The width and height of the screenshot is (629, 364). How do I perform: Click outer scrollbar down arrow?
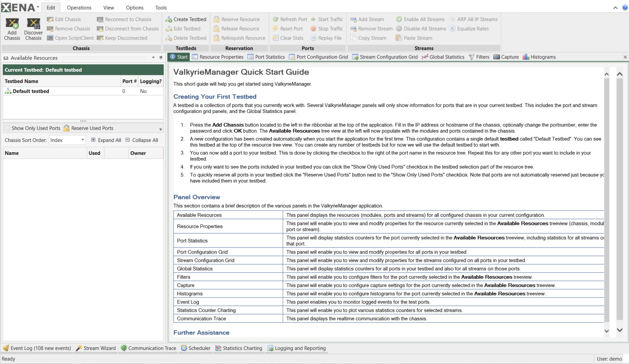[619, 330]
